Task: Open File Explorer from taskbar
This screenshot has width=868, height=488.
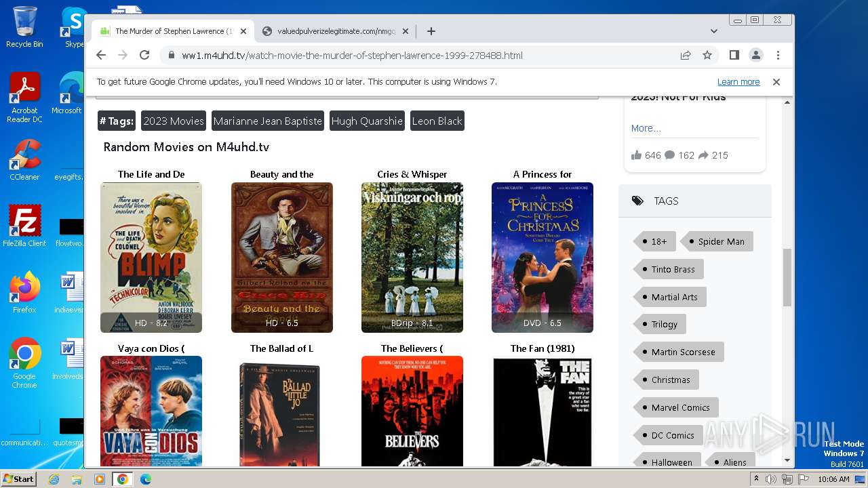Action: (x=77, y=479)
